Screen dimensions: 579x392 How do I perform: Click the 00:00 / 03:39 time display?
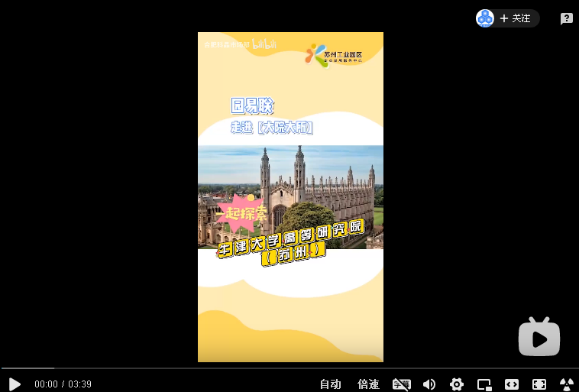click(x=63, y=384)
